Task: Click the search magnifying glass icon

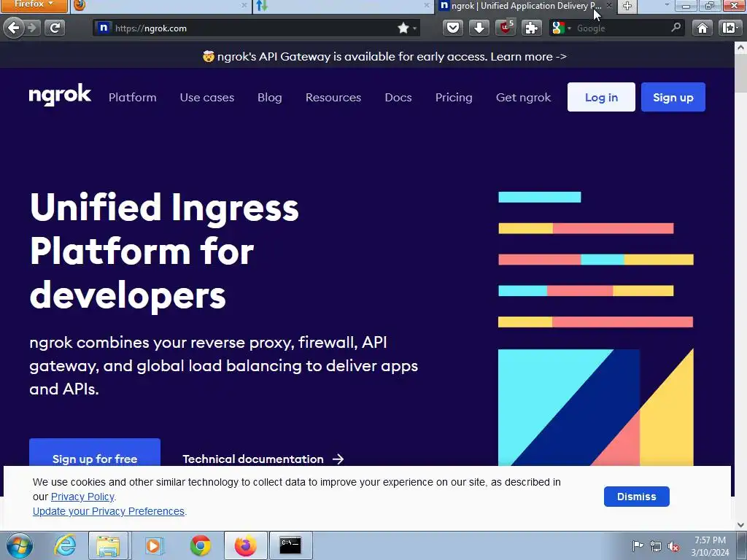Action: pyautogui.click(x=676, y=28)
